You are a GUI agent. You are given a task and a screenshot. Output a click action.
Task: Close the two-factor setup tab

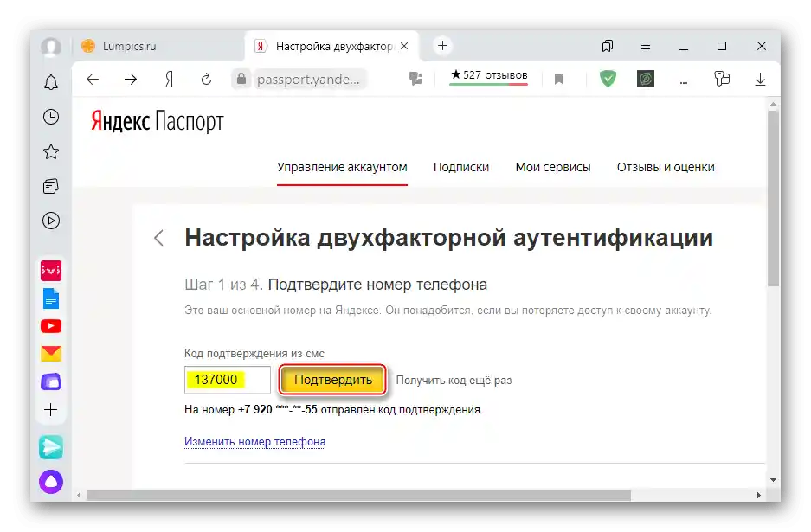point(404,46)
